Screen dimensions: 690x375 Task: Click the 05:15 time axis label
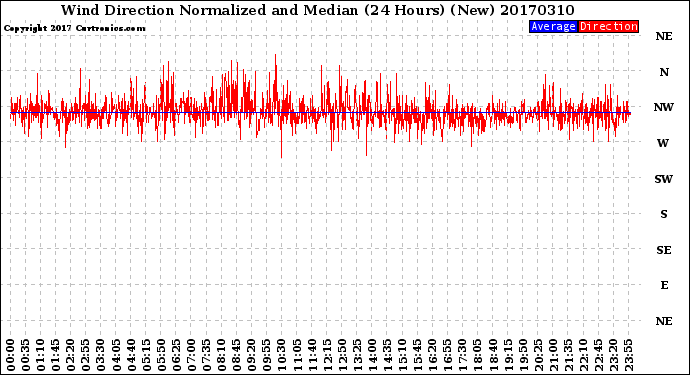pos(146,355)
